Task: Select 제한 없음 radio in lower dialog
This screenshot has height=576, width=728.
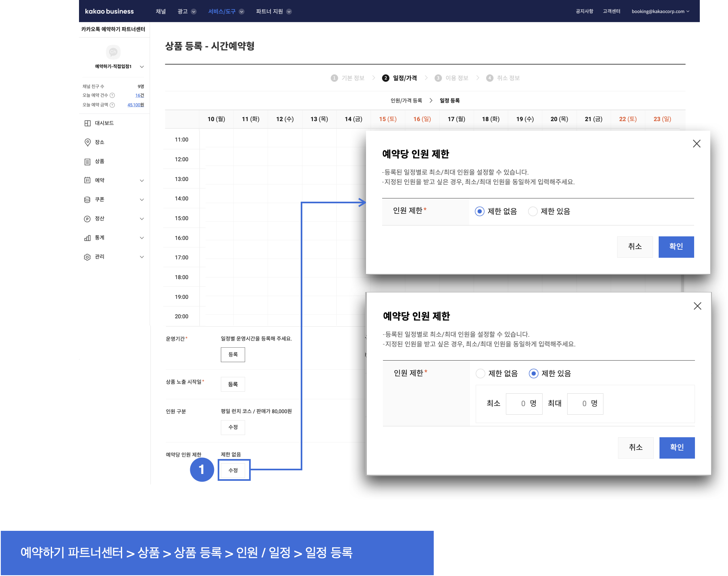Action: (480, 374)
